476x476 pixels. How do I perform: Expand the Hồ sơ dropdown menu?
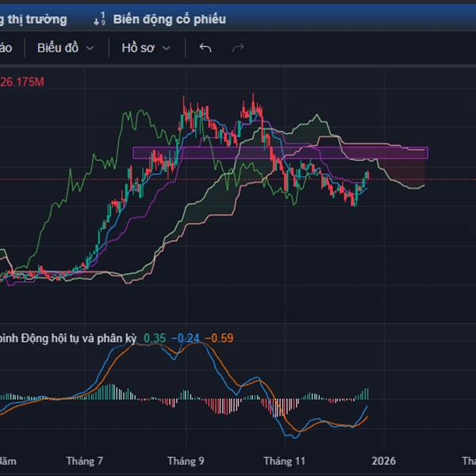pyautogui.click(x=145, y=48)
